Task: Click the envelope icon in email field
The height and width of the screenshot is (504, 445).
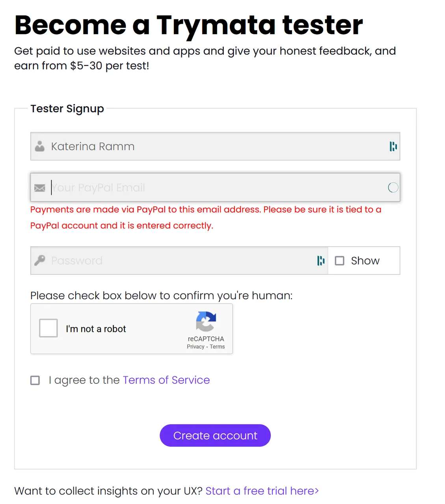Action: tap(40, 188)
